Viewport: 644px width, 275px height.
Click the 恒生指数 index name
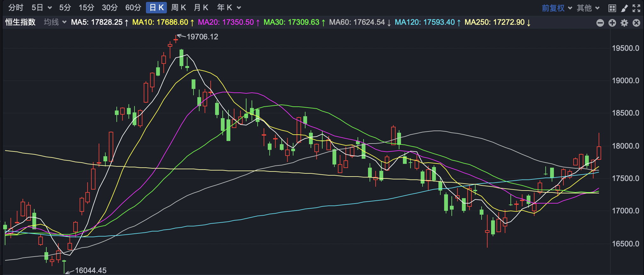pos(21,22)
